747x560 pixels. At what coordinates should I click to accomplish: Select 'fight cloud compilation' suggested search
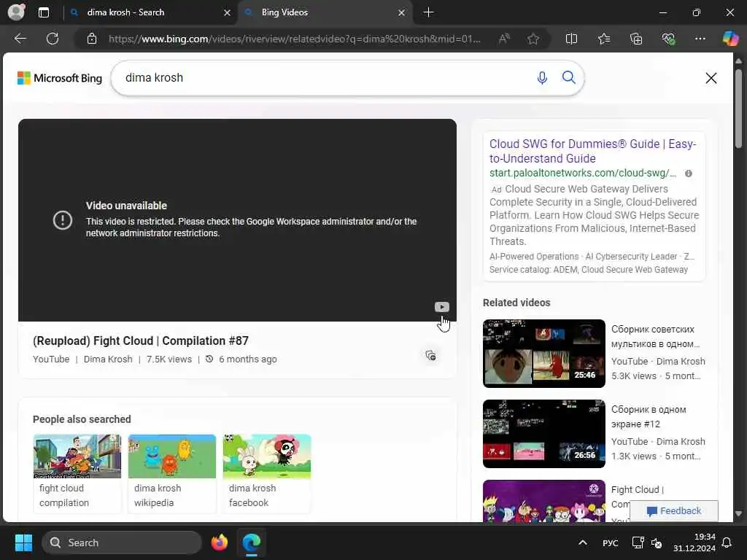coord(77,473)
